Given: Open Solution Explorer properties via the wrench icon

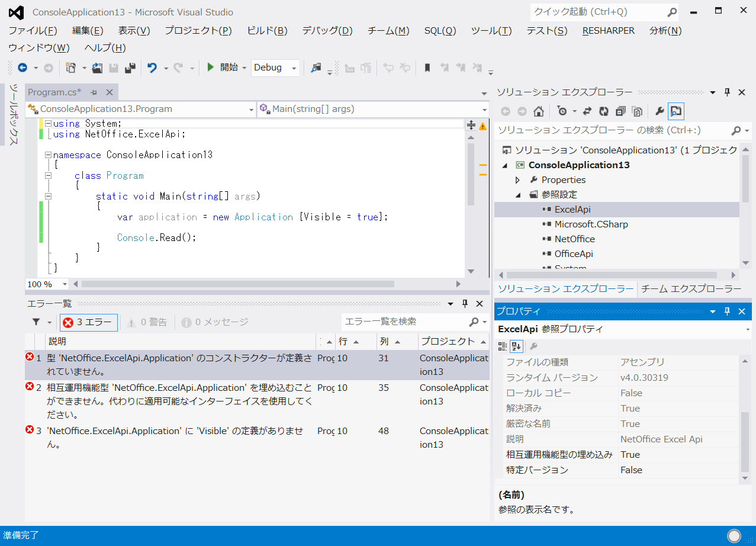Looking at the screenshot, I should pos(660,111).
